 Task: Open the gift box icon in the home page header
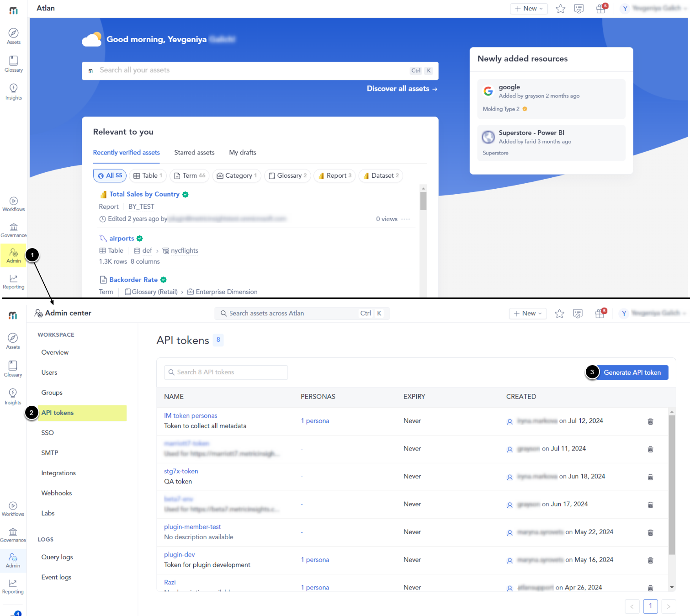pos(601,9)
